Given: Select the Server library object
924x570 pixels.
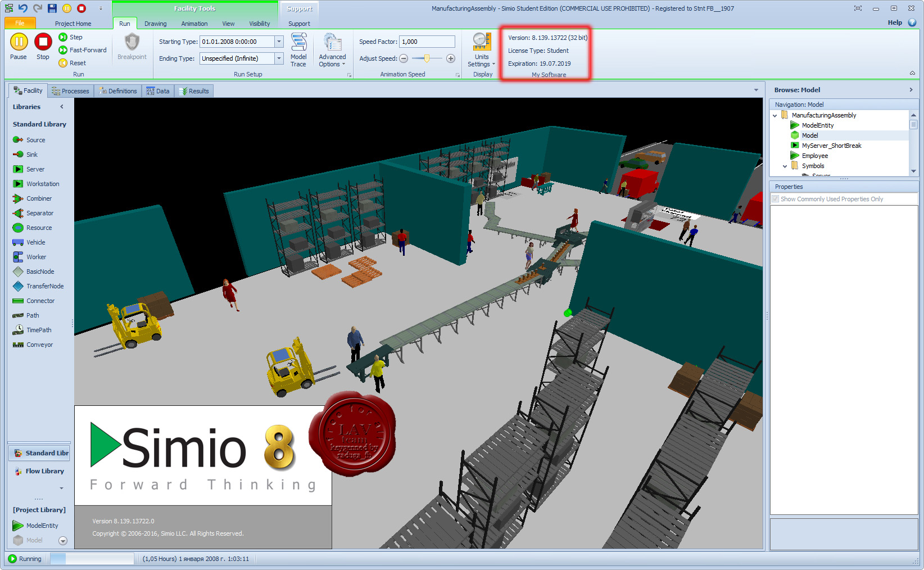Looking at the screenshot, I should pos(29,169).
